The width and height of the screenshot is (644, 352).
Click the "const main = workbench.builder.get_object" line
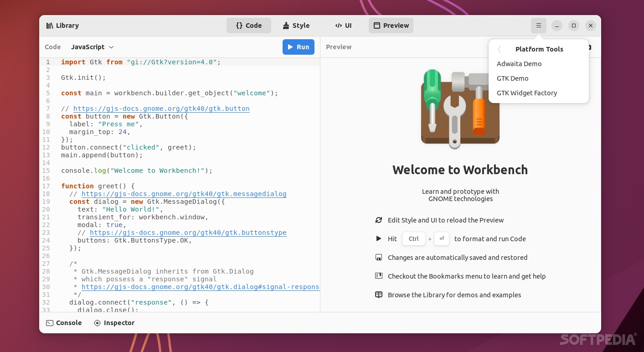tap(170, 93)
